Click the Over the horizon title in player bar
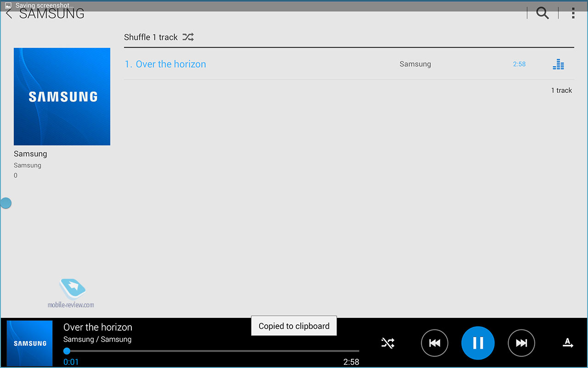The height and width of the screenshot is (368, 588). click(98, 328)
